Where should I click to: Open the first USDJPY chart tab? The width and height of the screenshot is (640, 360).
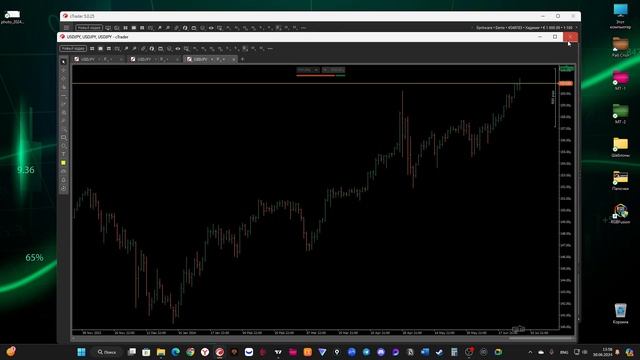(x=98, y=59)
